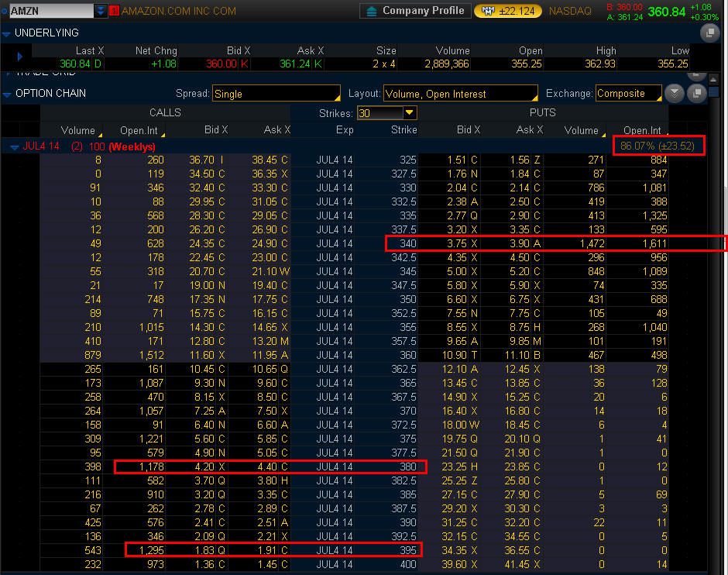Image resolution: width=728 pixels, height=575 pixels.
Task: Sort by Strike column header
Action: [403, 130]
